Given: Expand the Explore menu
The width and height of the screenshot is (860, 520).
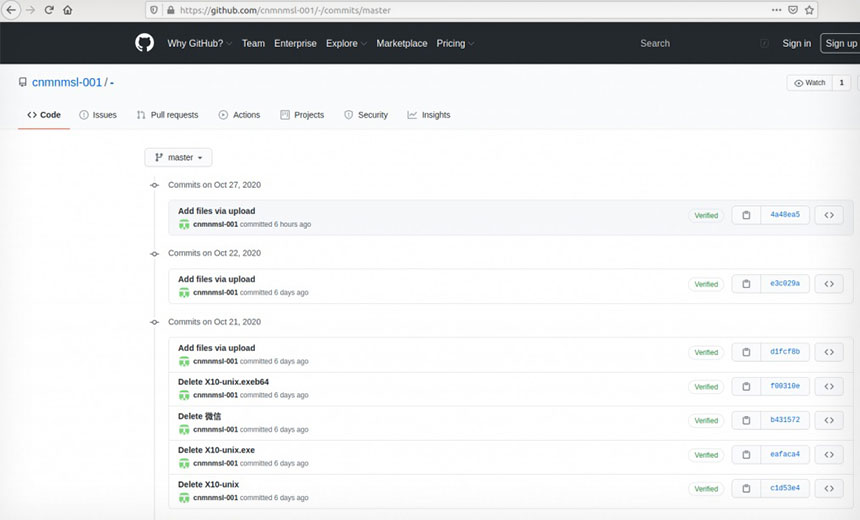Looking at the screenshot, I should coord(346,43).
